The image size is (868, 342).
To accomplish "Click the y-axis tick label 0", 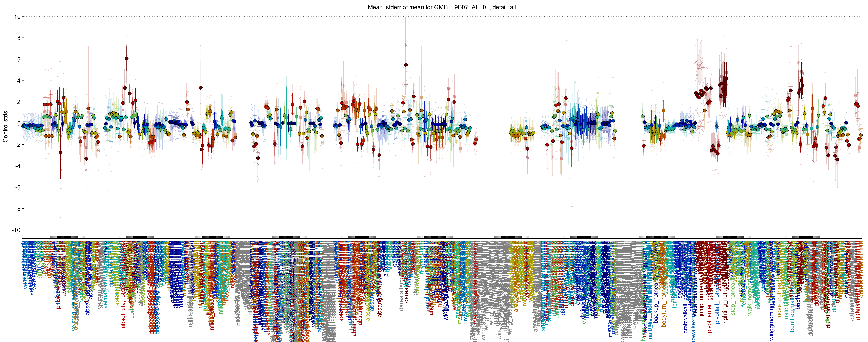I will pyautogui.click(x=19, y=123).
